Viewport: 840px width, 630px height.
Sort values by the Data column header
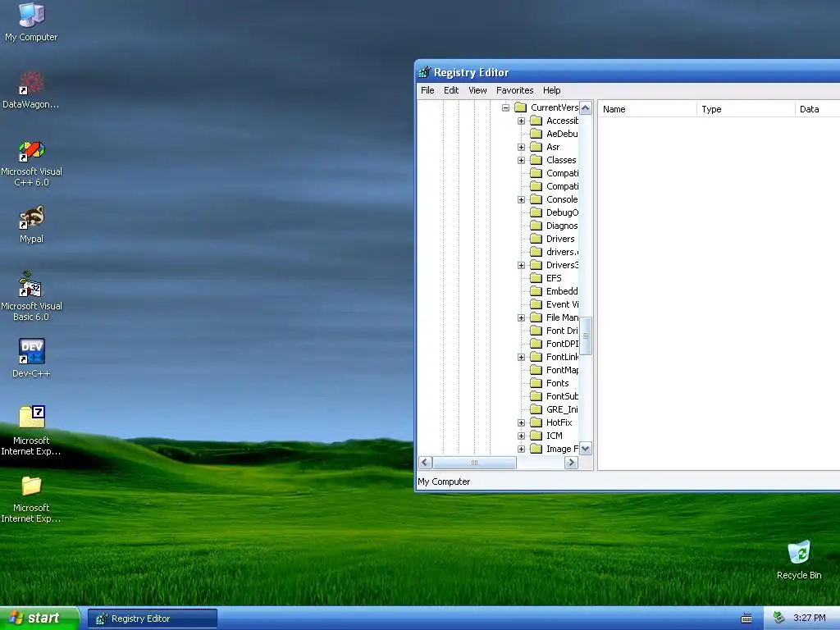tap(818, 109)
